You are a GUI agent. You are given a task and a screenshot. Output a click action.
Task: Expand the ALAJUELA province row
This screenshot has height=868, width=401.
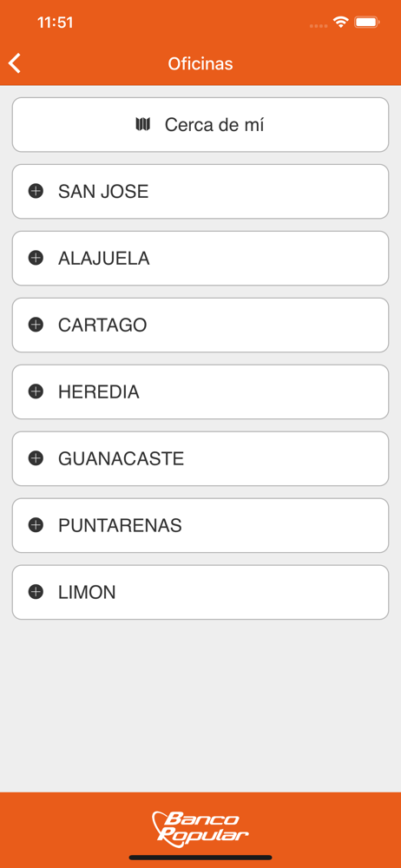[x=200, y=258]
